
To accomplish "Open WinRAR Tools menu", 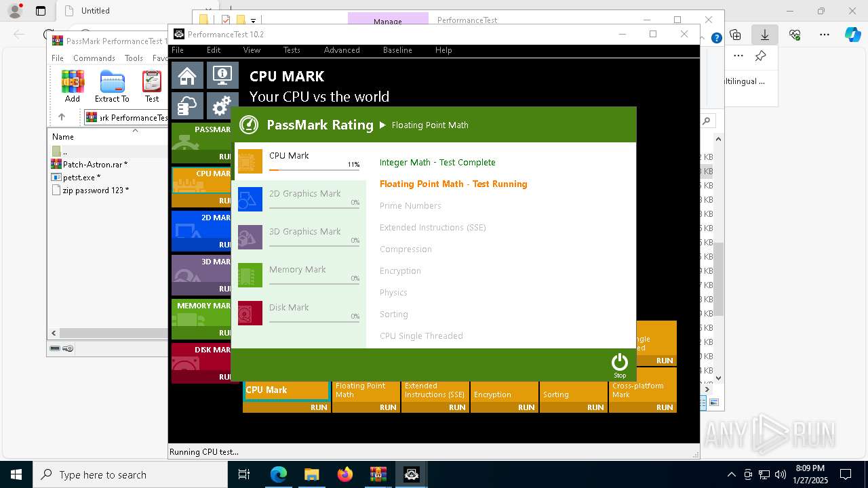I will click(134, 58).
